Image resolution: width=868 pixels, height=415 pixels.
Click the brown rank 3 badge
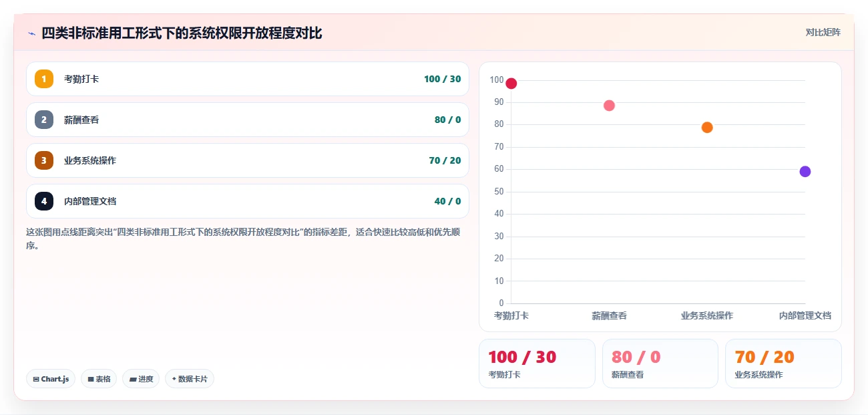tap(44, 160)
